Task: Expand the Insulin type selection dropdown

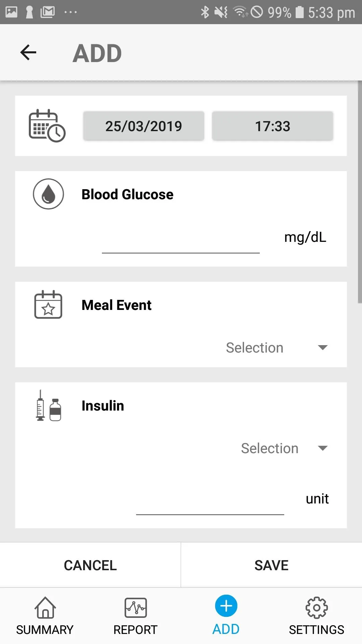Action: (x=284, y=448)
